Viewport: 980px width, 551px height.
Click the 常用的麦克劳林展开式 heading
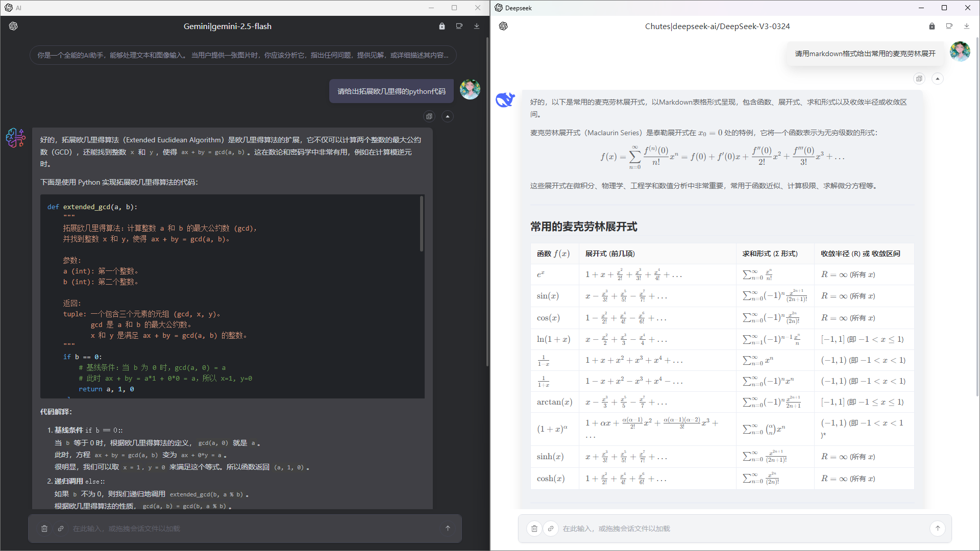(583, 227)
